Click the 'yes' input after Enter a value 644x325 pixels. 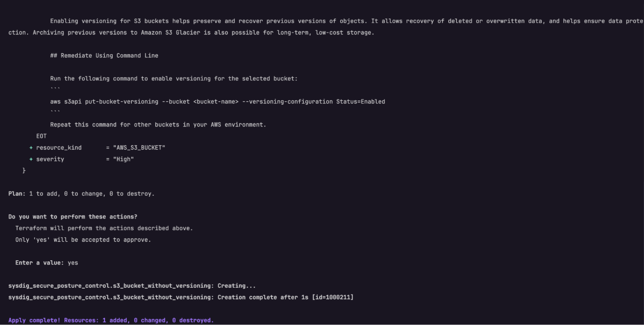point(73,263)
